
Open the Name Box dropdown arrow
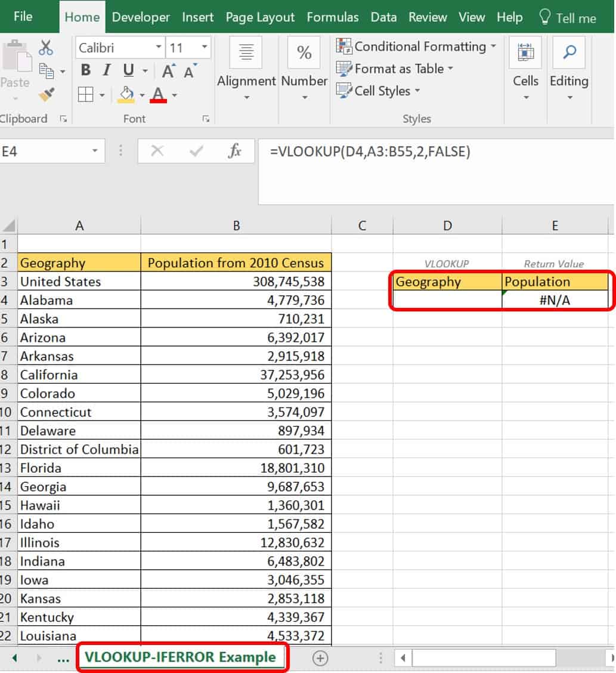95,152
